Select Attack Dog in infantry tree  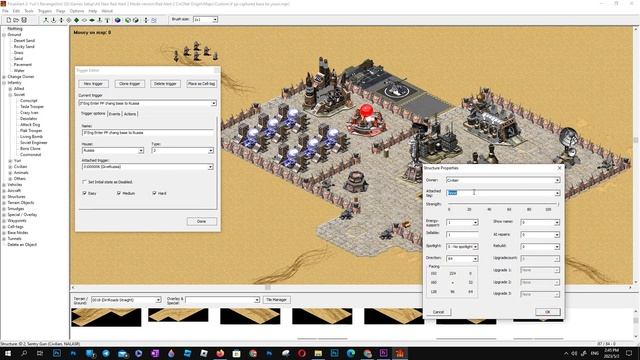click(30, 124)
